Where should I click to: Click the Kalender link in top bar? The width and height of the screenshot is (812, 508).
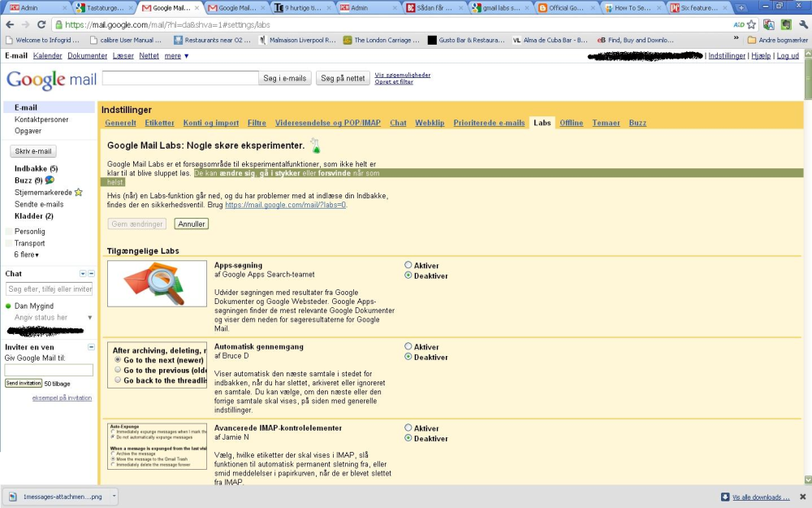click(x=48, y=55)
